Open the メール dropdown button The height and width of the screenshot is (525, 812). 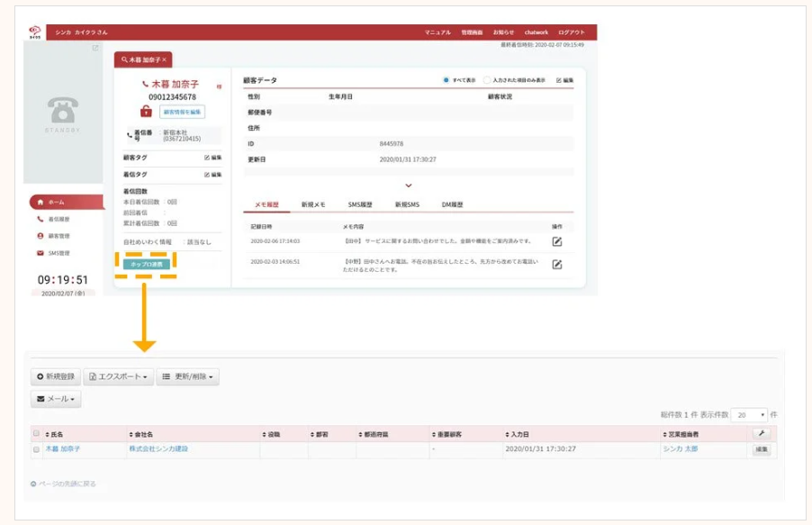coord(56,399)
